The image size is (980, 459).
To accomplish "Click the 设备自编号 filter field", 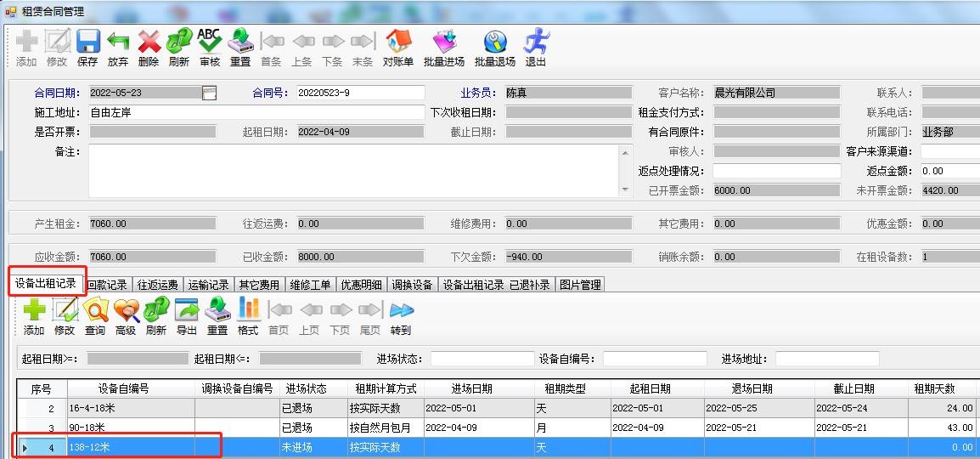I will [x=655, y=359].
